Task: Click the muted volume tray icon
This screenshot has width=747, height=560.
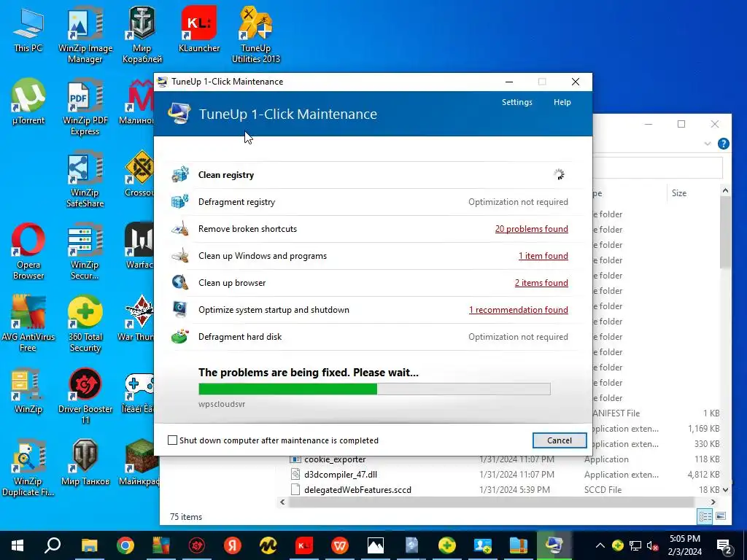Action: 653,545
